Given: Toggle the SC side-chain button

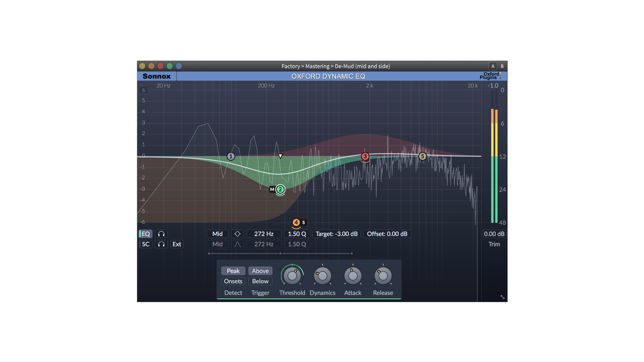Looking at the screenshot, I should coord(145,244).
